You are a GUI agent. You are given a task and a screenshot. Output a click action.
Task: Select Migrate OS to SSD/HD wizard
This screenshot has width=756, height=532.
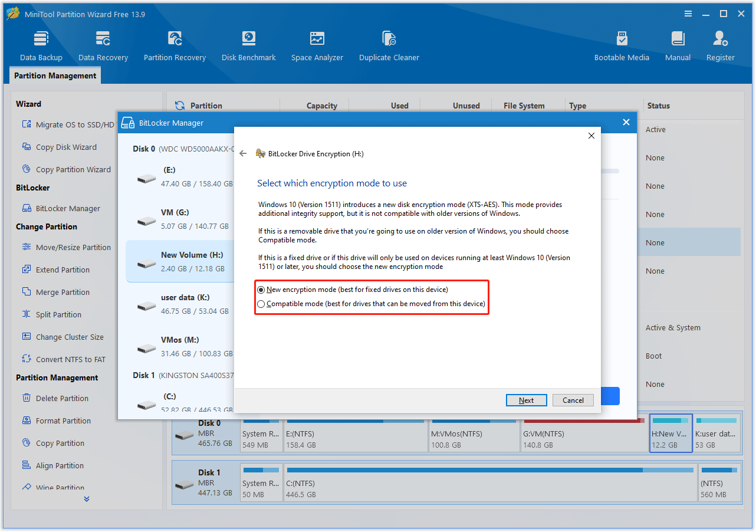tap(68, 124)
